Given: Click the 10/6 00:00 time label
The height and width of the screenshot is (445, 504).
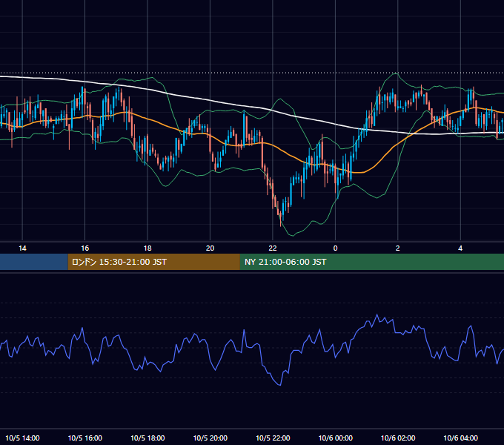Looking at the screenshot, I should 335,438.
